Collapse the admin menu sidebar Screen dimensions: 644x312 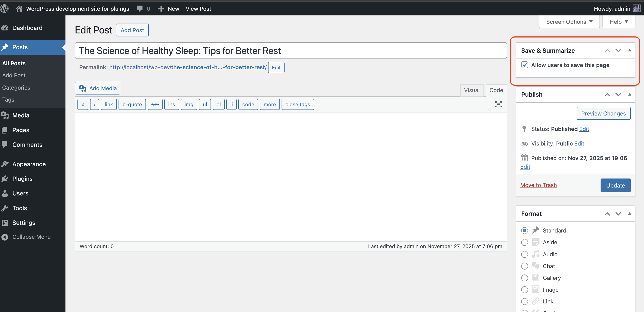[x=5, y=237]
